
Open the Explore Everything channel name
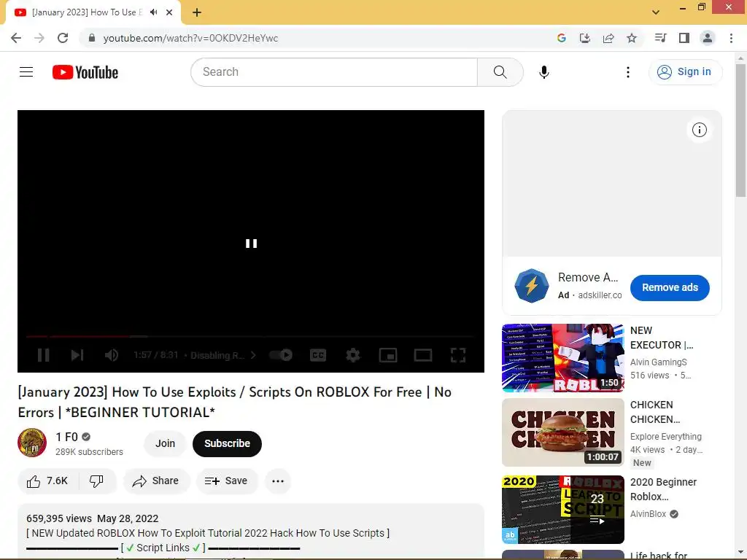click(665, 437)
